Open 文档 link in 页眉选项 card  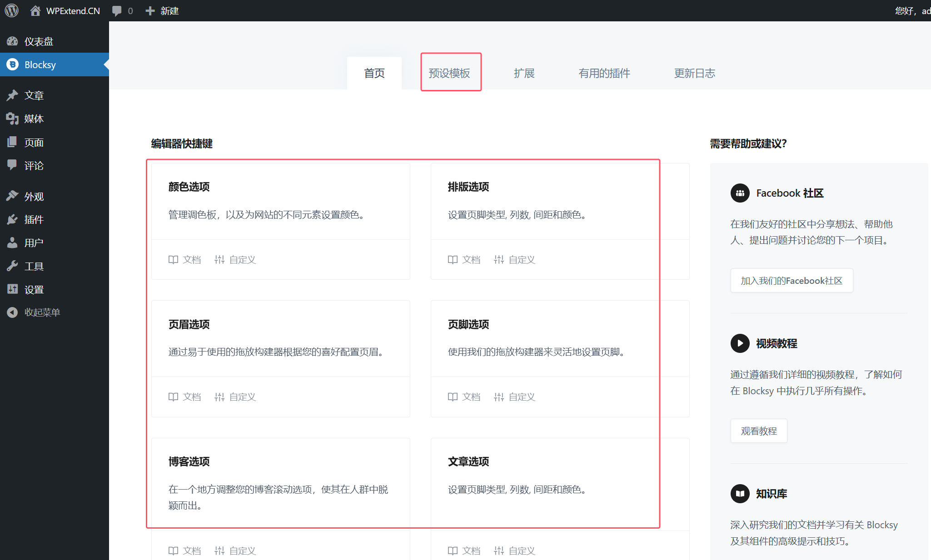[x=184, y=397]
